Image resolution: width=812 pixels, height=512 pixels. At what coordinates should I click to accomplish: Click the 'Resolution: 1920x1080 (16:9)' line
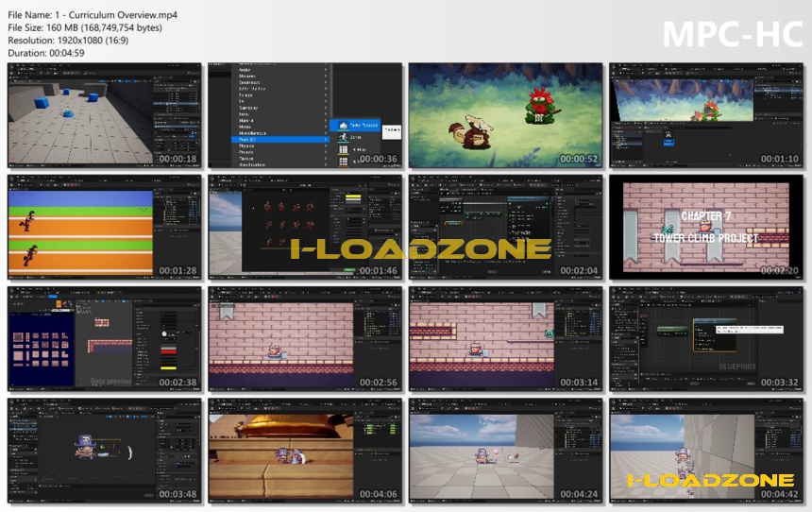[68, 40]
